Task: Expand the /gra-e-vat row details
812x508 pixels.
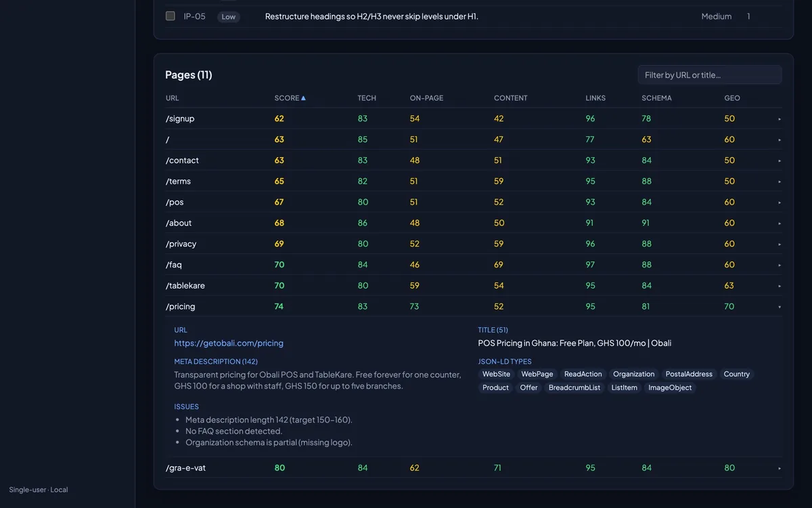Action: point(780,468)
